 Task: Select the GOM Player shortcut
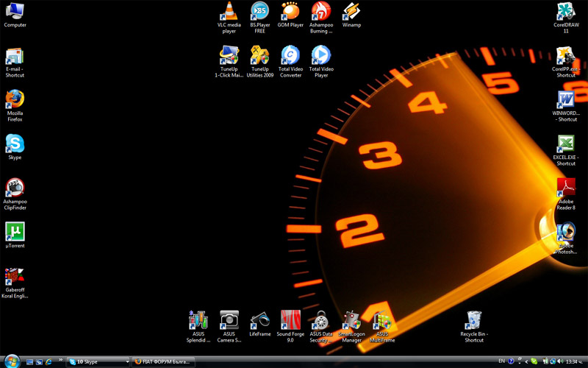(x=290, y=12)
